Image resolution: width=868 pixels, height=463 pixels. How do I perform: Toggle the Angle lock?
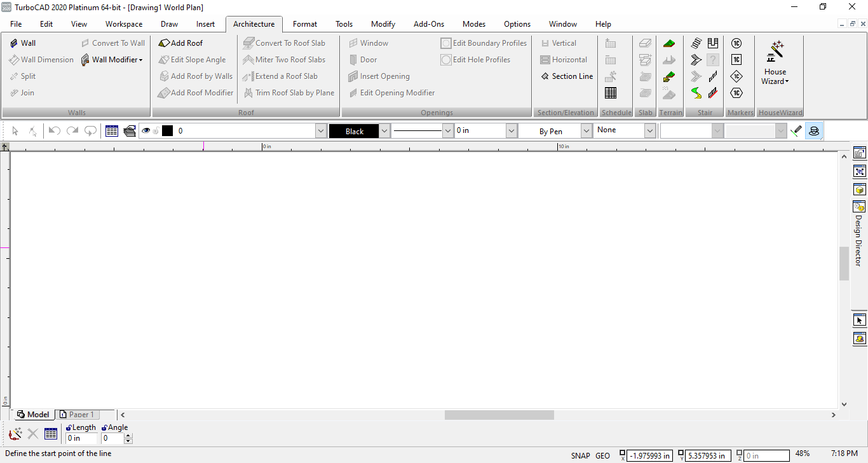(x=104, y=428)
